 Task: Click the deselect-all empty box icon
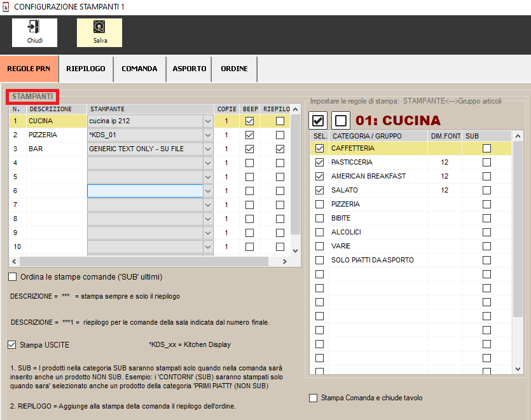pyautogui.click(x=341, y=120)
